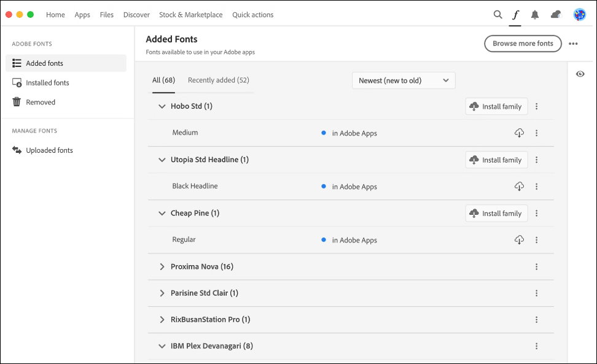Viewport: 597px width, 364px height.
Task: Expand the Proxima Nova family
Action: [162, 267]
